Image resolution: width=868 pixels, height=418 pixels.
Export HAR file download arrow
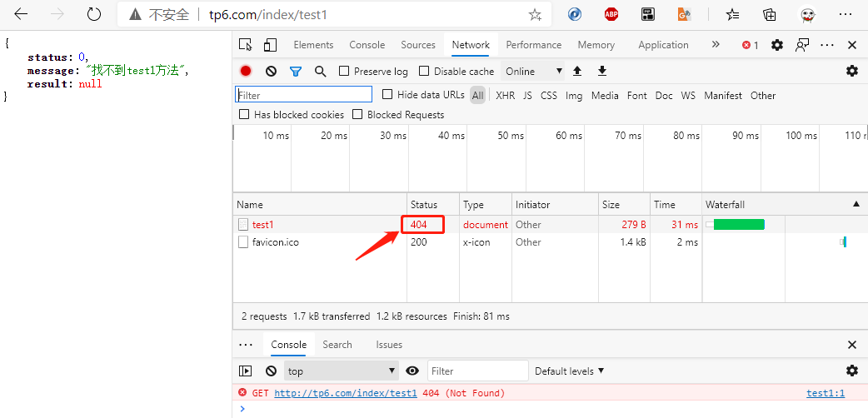[602, 71]
